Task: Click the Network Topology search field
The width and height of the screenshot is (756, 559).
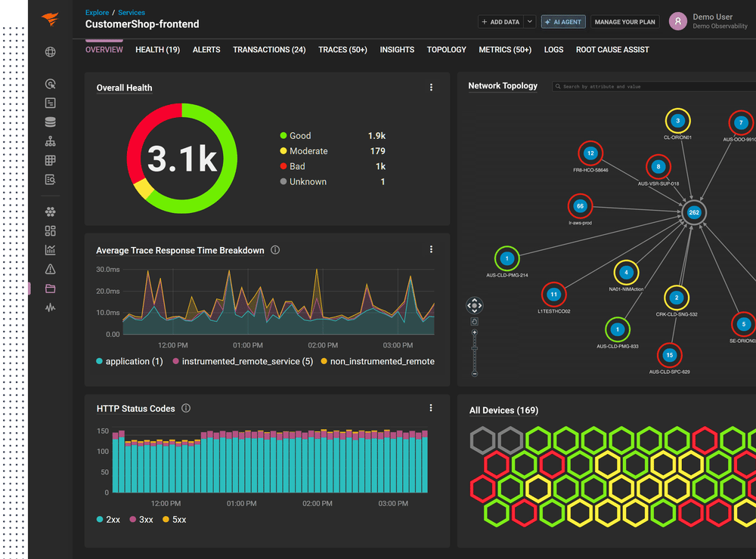Action: (x=654, y=86)
